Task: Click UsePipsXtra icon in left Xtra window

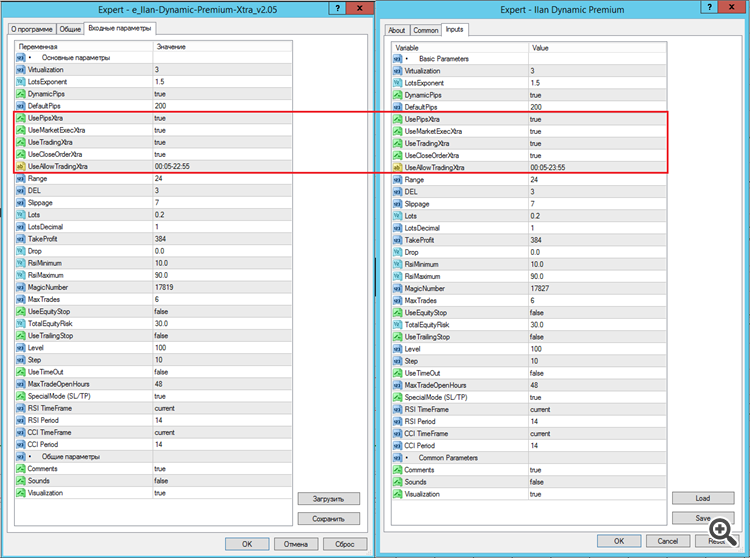Action: tap(21, 118)
